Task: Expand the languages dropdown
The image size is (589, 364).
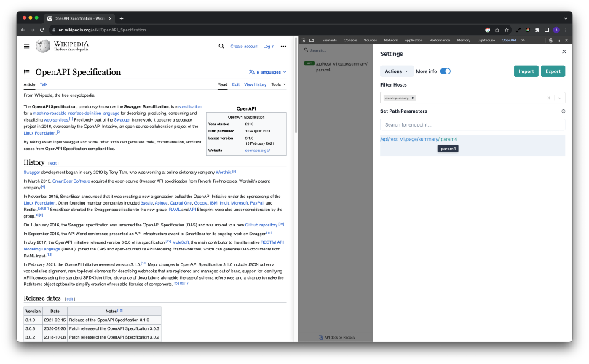Action: point(267,72)
